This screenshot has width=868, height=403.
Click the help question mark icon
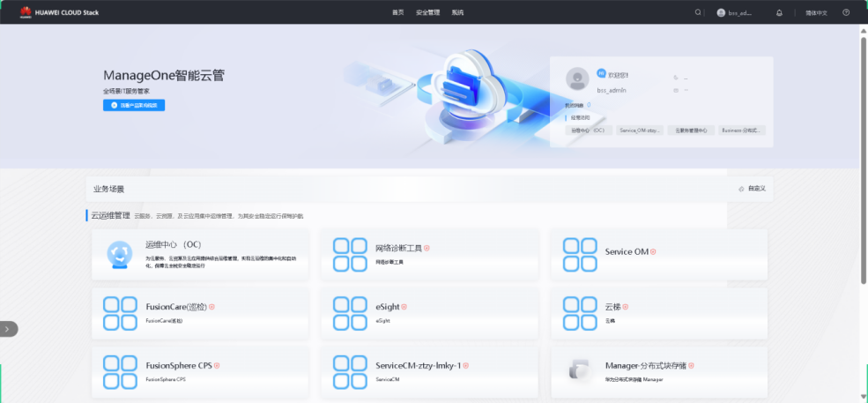[846, 12]
